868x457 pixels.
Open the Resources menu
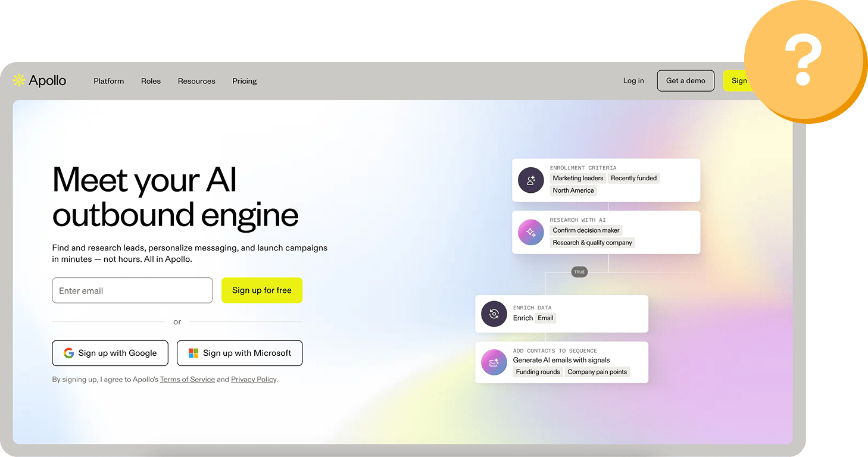[x=196, y=81]
